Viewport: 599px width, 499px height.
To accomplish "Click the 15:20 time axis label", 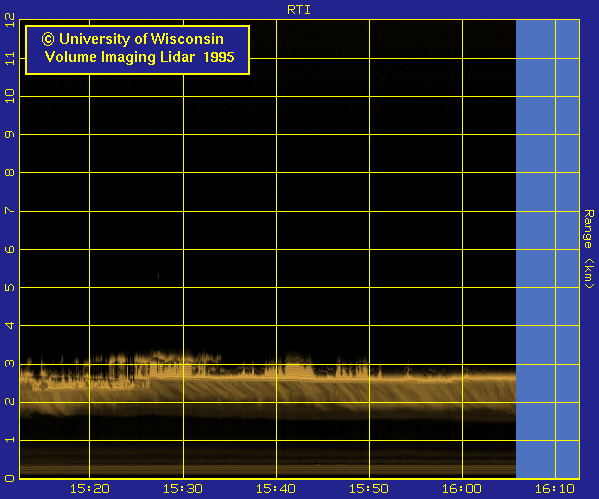I will click(x=89, y=489).
